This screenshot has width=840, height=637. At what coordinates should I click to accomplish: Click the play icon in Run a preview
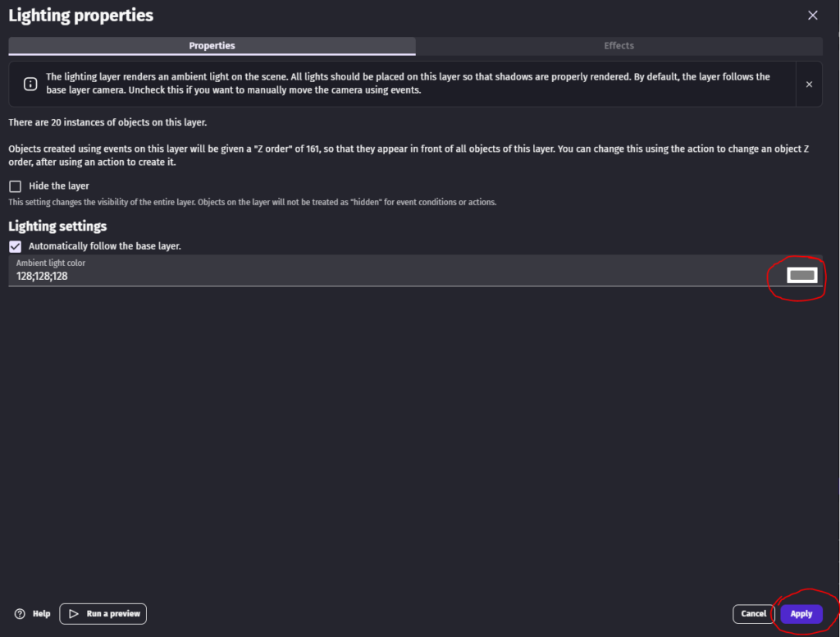74,614
